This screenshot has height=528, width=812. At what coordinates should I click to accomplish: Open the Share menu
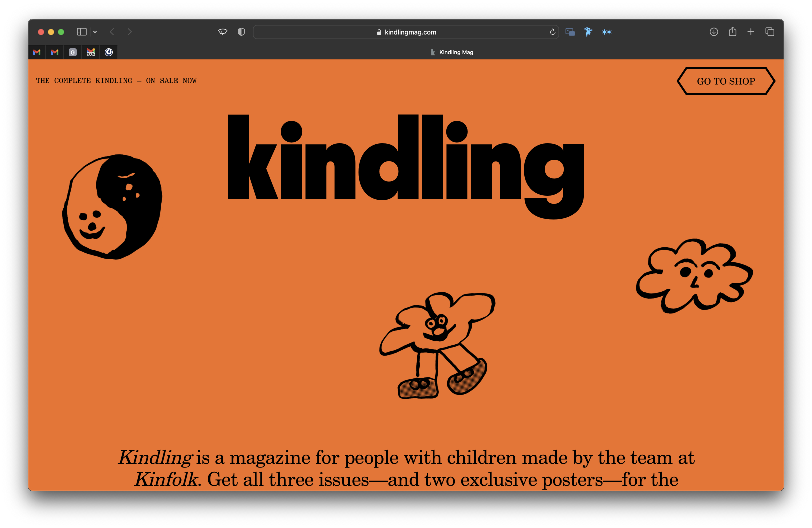732,32
